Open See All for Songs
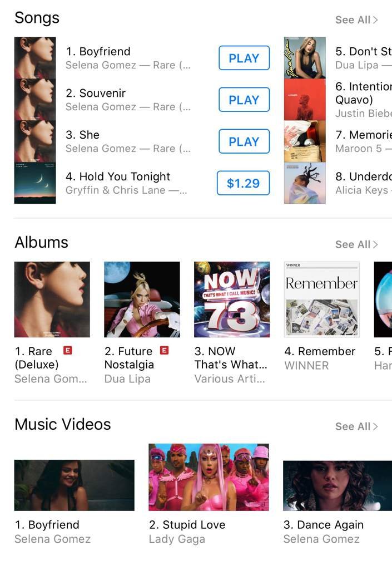This screenshot has height=570, width=392. tap(356, 20)
